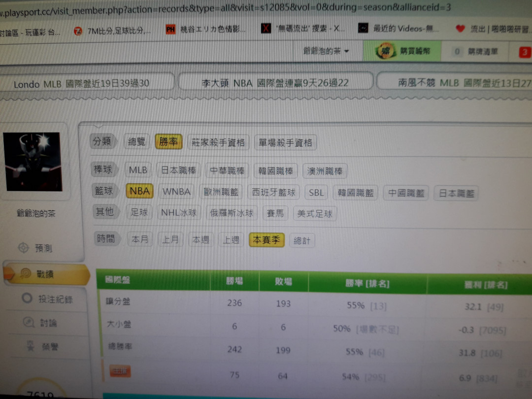This screenshot has width=532, height=399.
Task: Select the 西班牙籃球 league filter
Action: (273, 193)
